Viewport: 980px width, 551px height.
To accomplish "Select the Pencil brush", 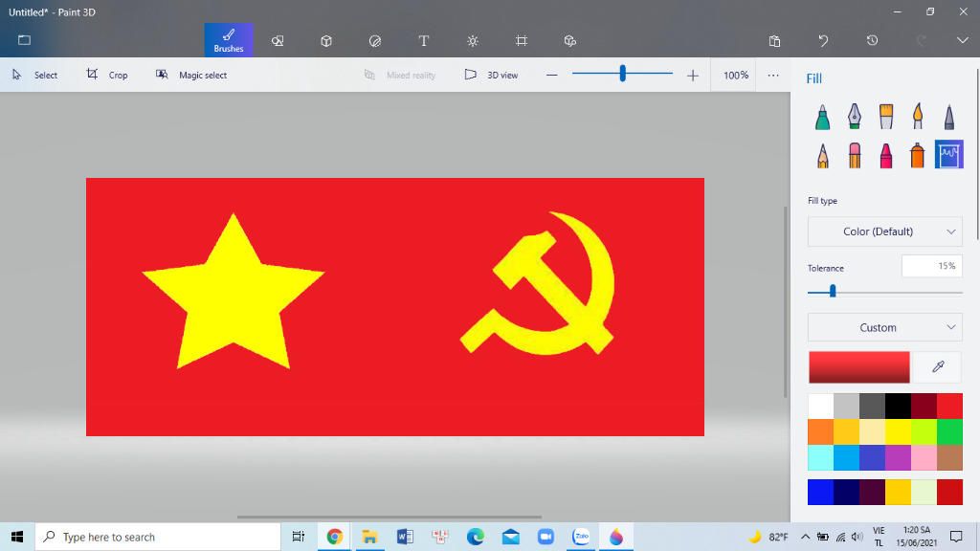I will click(822, 155).
